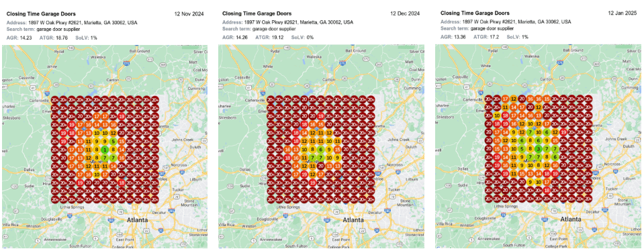The height and width of the screenshot is (251, 644).
Task: Click the Atlanta label on the 12 Dec 2024 map
Action: pos(353,220)
